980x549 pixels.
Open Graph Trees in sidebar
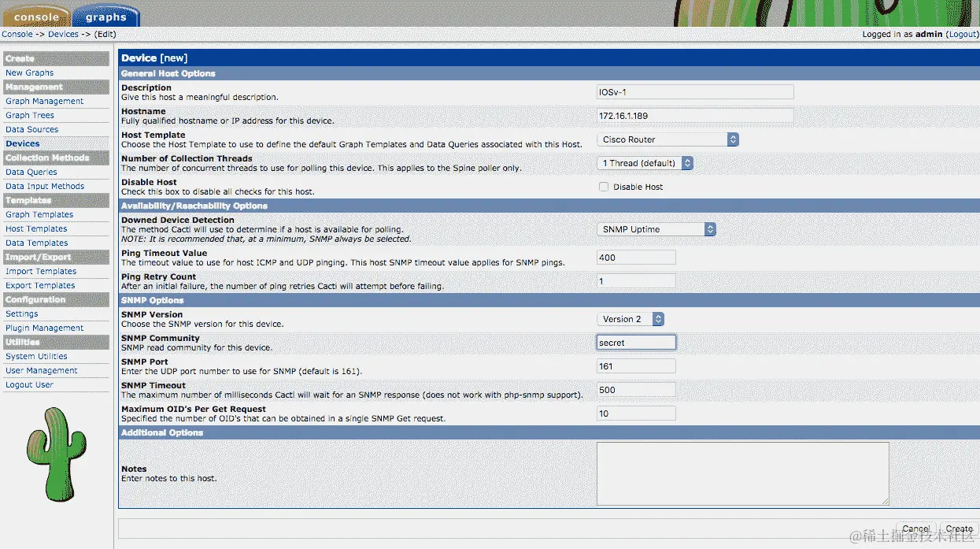tap(30, 115)
